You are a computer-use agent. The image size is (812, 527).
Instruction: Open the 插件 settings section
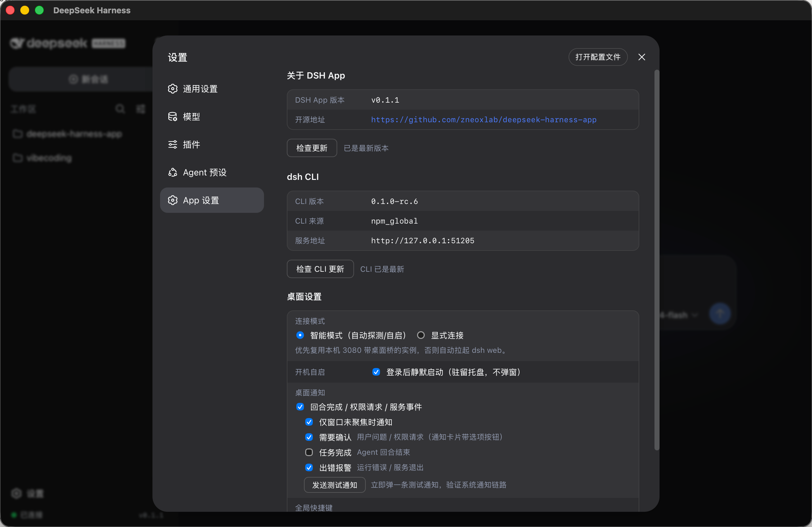(211, 144)
